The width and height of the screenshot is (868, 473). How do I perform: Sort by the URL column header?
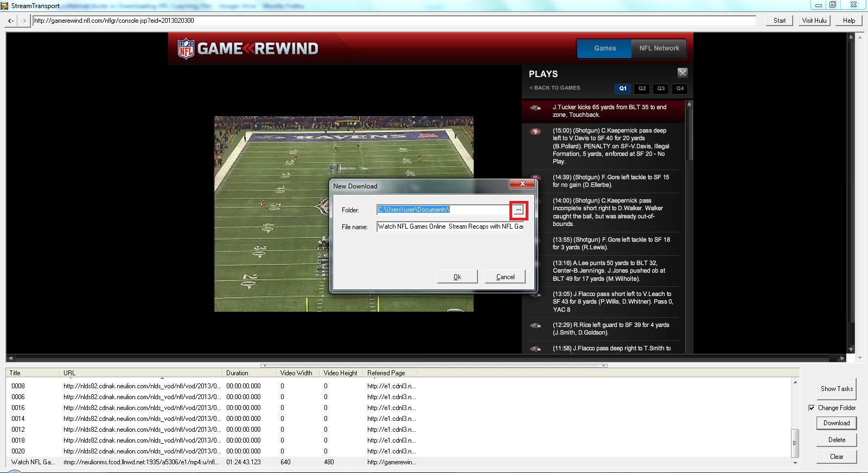(x=141, y=373)
